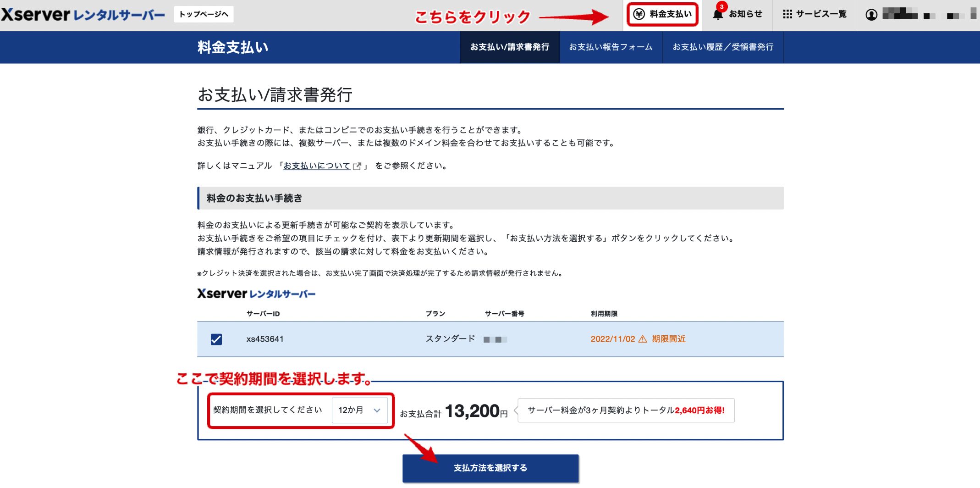Click the Xserver logo in the header

(83, 15)
